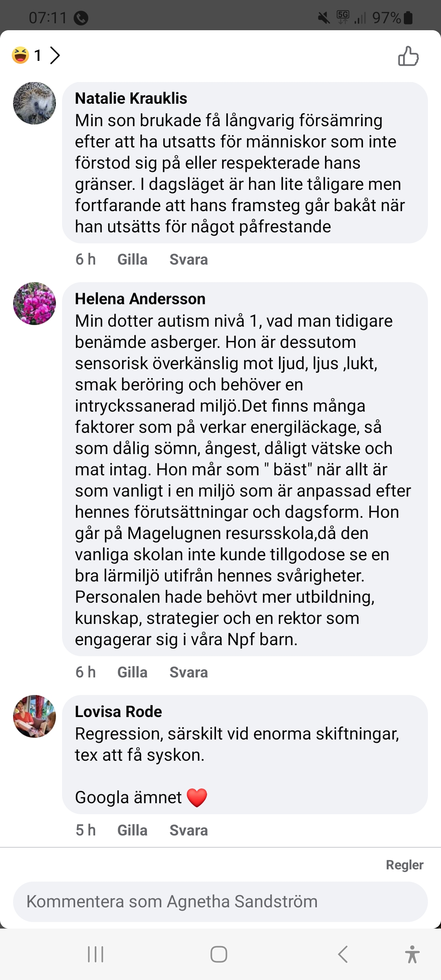The width and height of the screenshot is (441, 980).
Task: Expand reactions with the chevron arrow
Action: [55, 55]
